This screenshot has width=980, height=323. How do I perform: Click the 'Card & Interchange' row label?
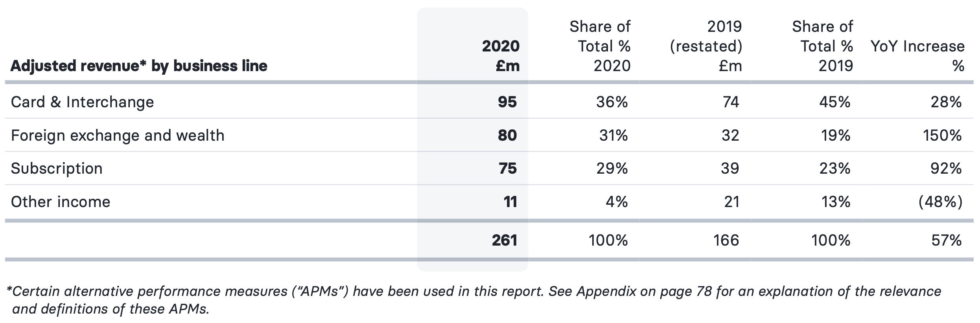(x=82, y=102)
